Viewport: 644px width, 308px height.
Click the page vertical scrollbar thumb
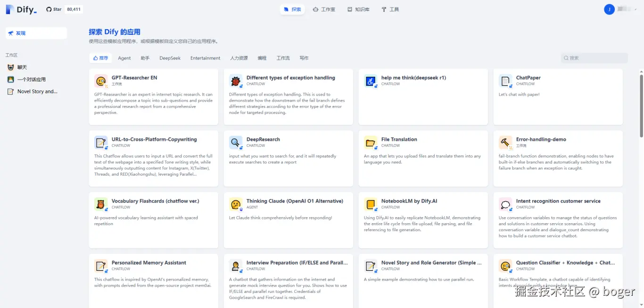click(641, 105)
